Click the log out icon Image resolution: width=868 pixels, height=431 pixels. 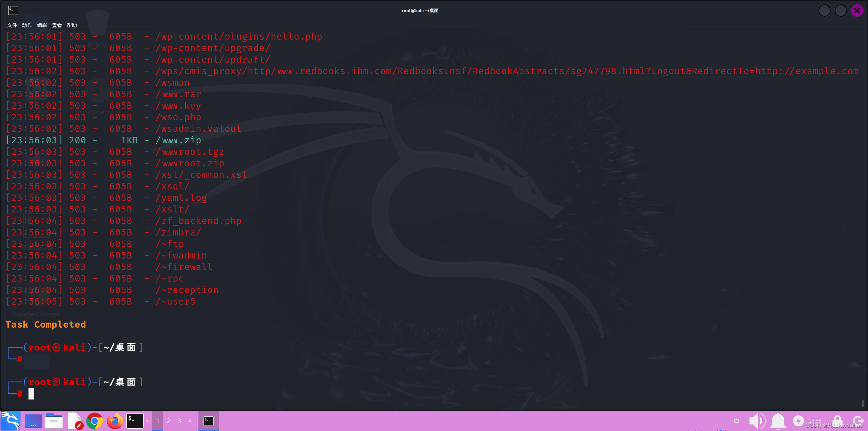point(858,421)
